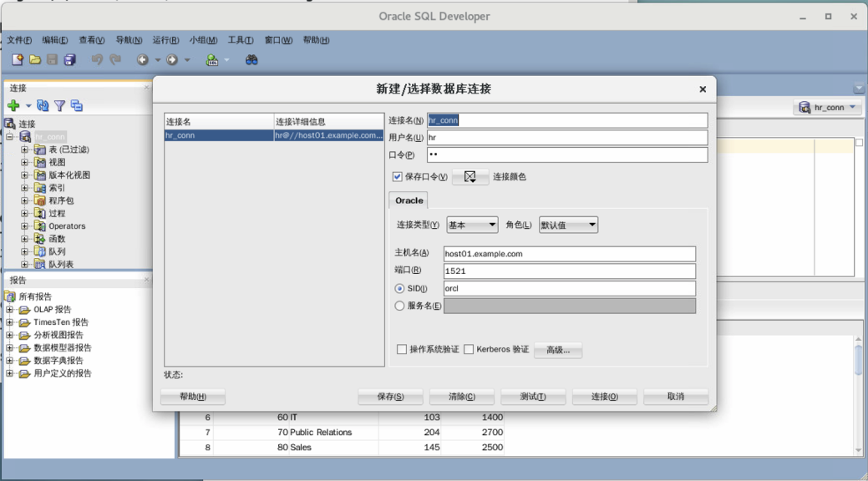
Task: Click the Operators node icon
Action: (40, 225)
